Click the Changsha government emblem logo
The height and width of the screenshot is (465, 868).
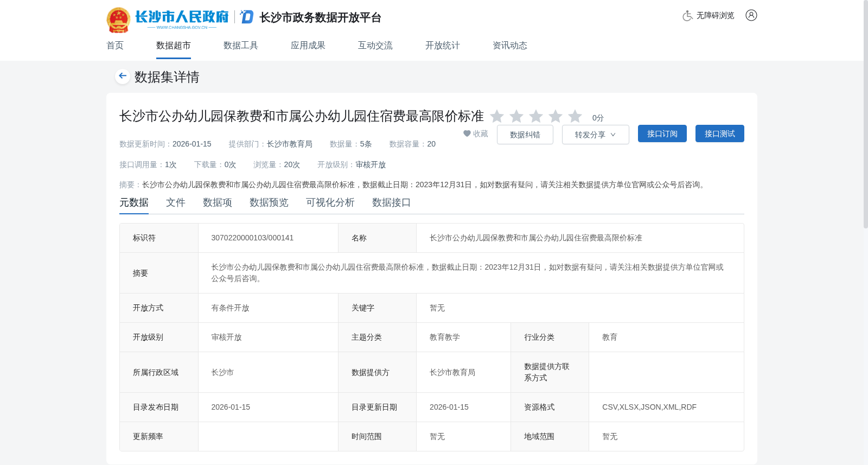pos(118,20)
